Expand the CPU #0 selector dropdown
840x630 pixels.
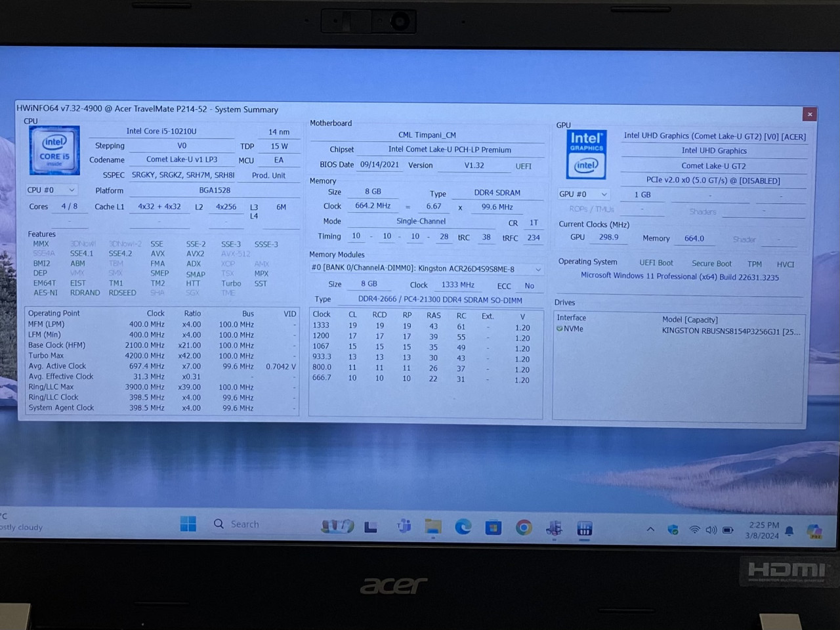[x=52, y=190]
